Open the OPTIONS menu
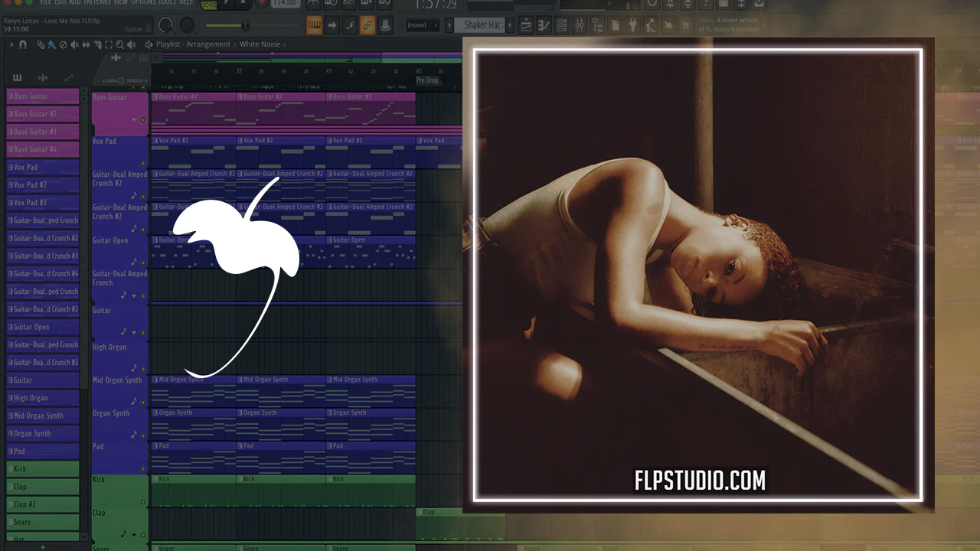 click(145, 3)
